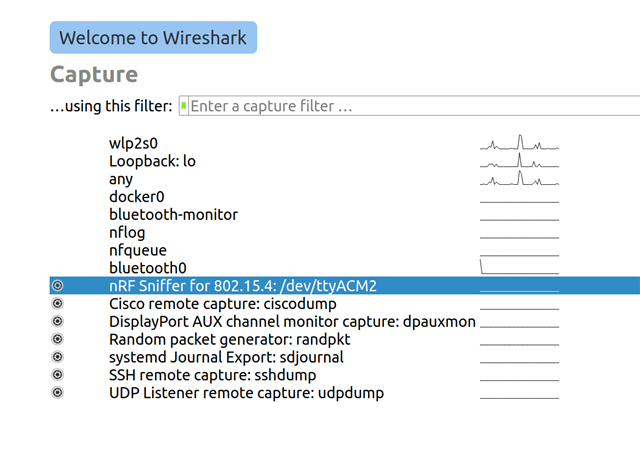This screenshot has height=453, width=640.
Task: Click the Loopback traffic sparkline
Action: (x=520, y=160)
